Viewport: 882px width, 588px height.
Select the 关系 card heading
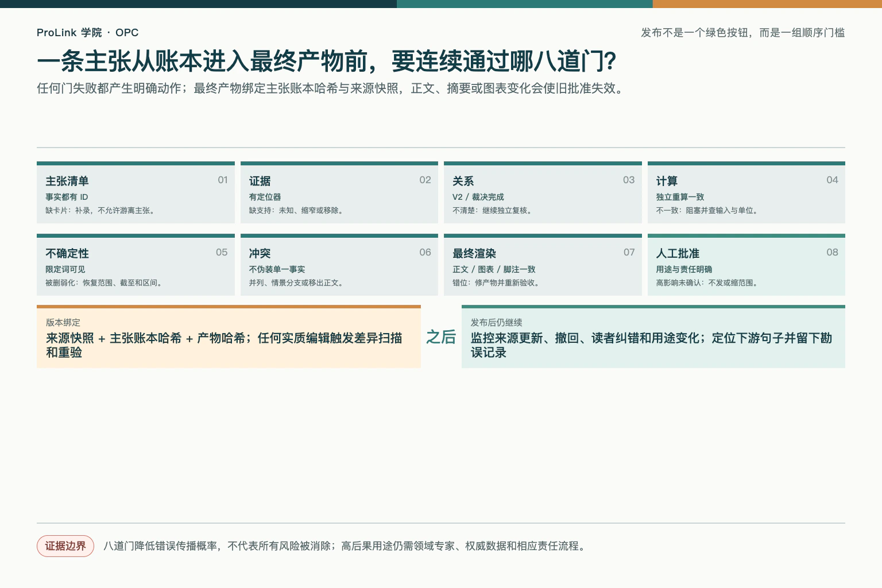click(x=463, y=181)
